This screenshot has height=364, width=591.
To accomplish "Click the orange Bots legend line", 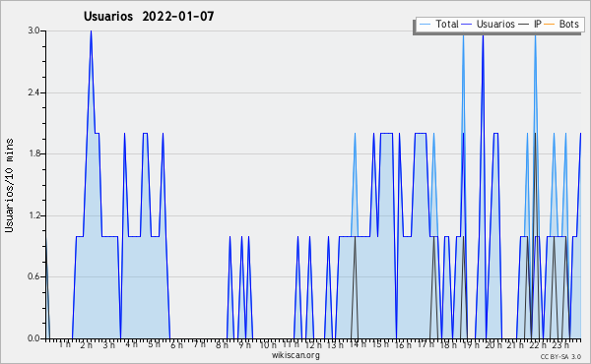I will [550, 25].
